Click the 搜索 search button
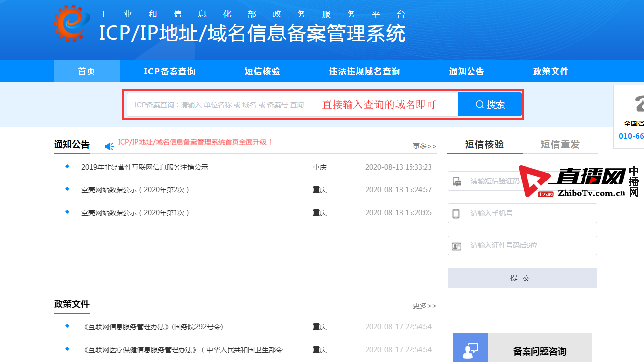644x362 pixels. tap(489, 104)
